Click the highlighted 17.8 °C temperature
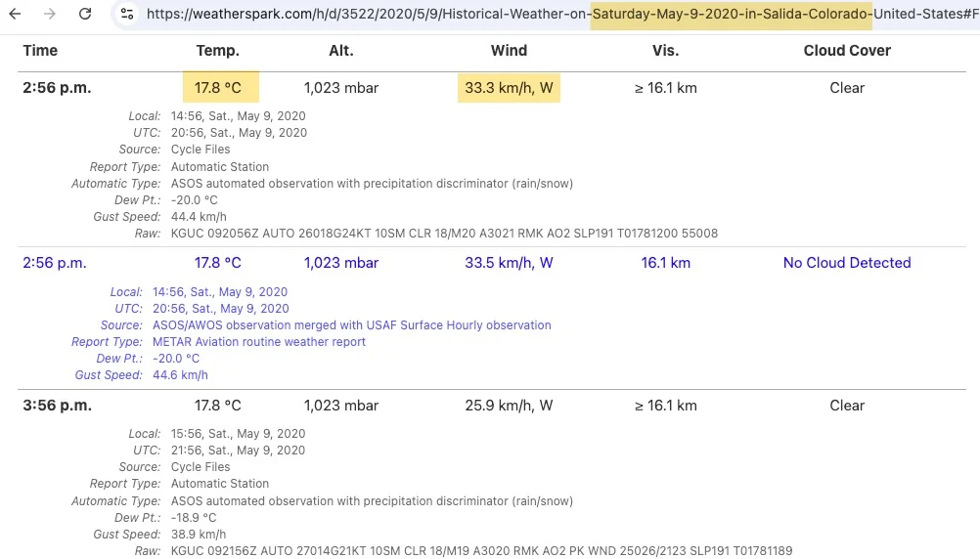Image resolution: width=980 pixels, height=559 pixels. point(220,88)
